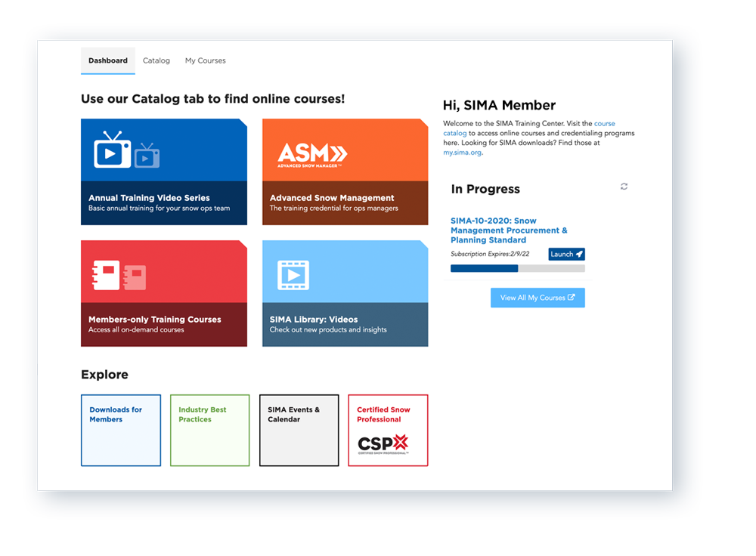
Task: Open SIMA Library: Videos tile title
Action: coord(314,319)
